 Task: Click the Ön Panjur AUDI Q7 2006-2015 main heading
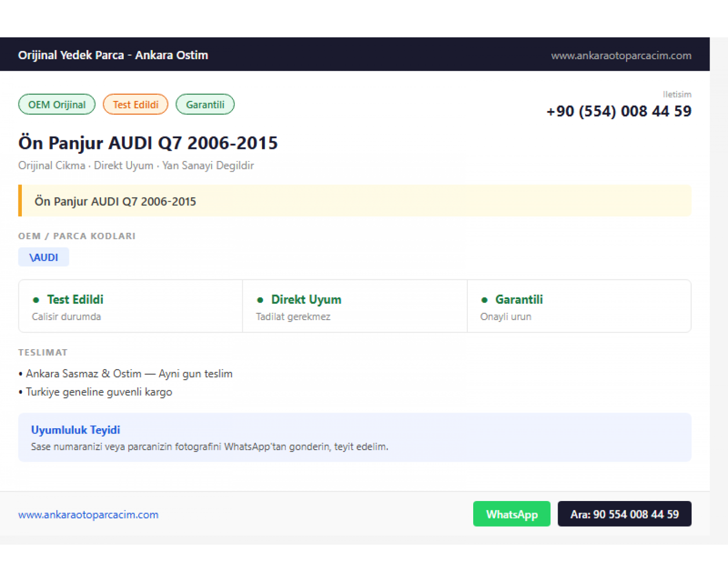tap(148, 143)
